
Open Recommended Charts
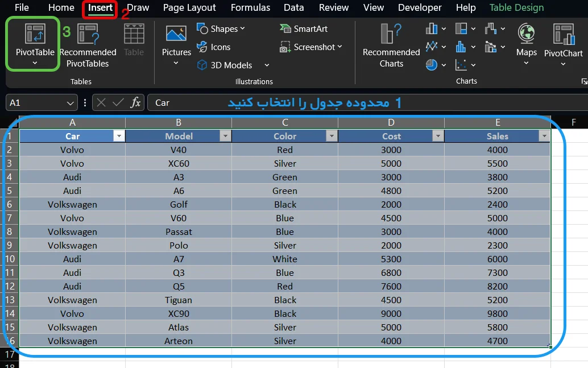(391, 45)
